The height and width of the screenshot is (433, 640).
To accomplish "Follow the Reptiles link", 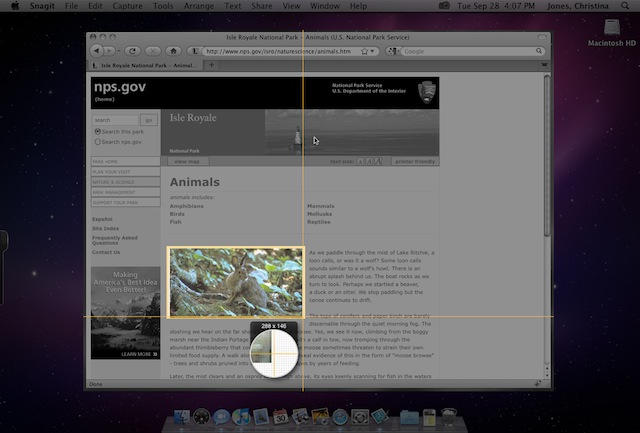I will point(319,222).
